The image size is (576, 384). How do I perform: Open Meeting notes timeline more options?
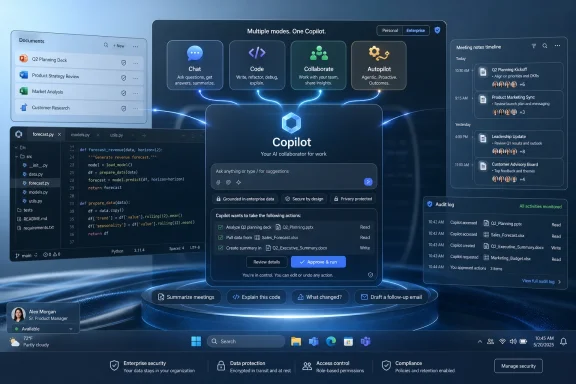point(558,46)
